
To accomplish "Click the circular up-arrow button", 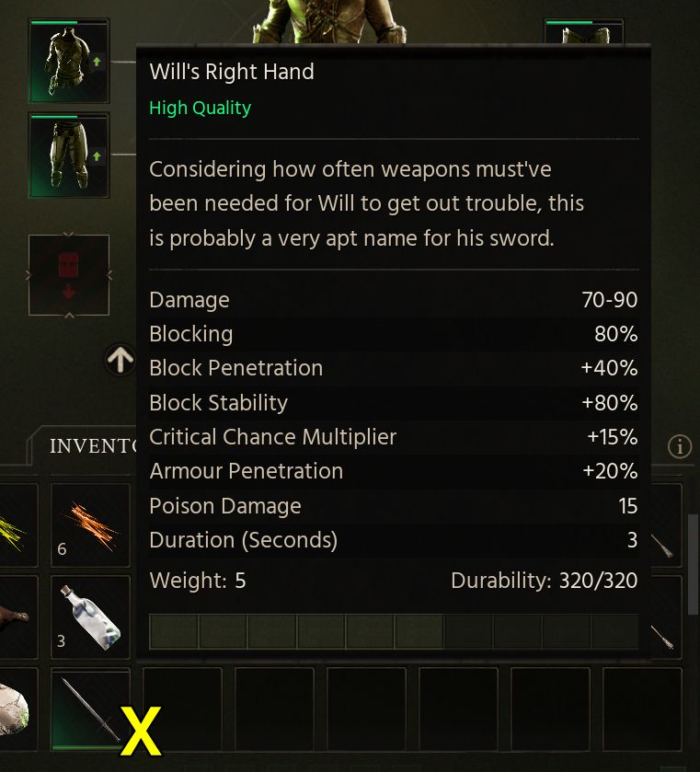I will [x=120, y=360].
